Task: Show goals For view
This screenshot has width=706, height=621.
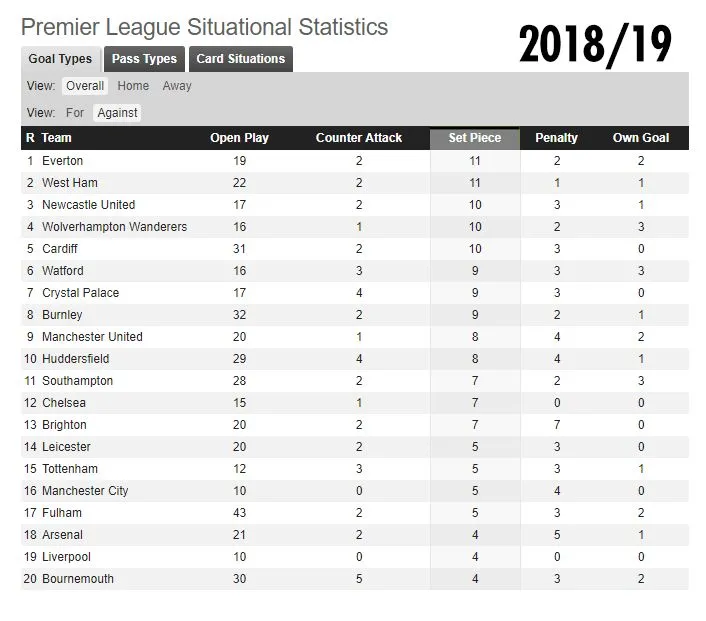Action: pos(75,113)
